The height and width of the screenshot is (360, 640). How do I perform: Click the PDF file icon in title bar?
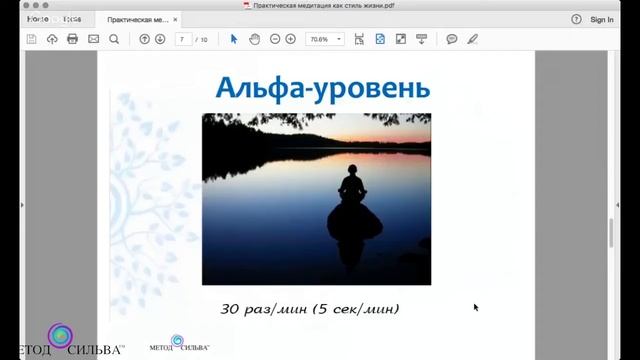[247, 5]
